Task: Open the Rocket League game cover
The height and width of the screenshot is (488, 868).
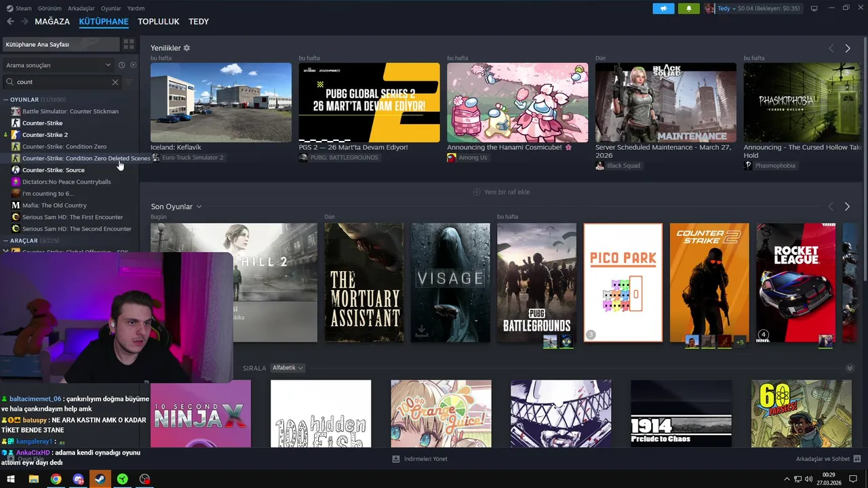Action: [x=796, y=283]
